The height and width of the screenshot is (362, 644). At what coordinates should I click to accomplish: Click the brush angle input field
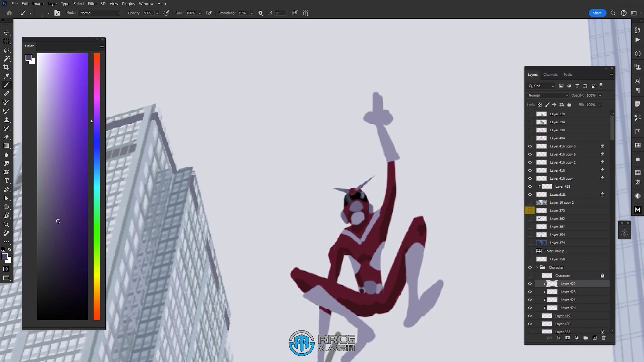(280, 13)
